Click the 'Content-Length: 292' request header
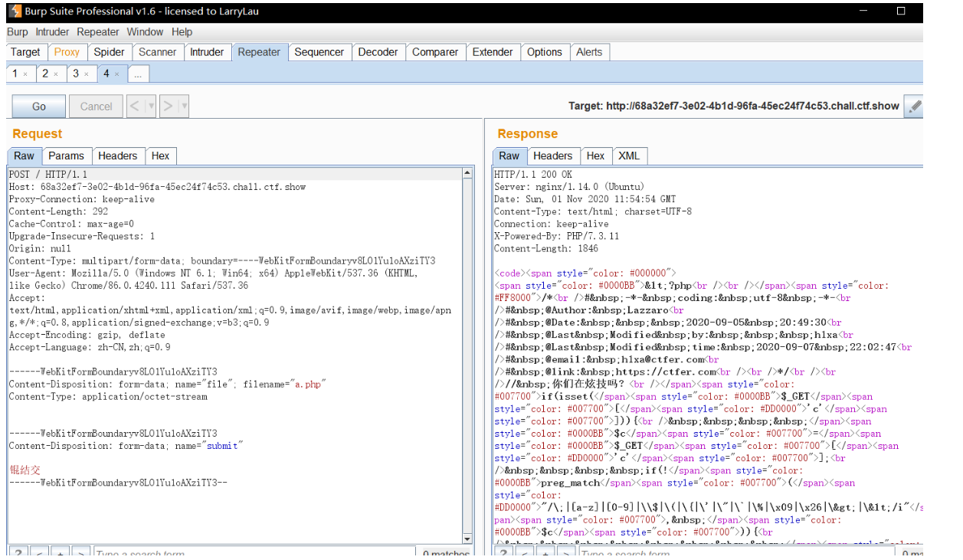 pyautogui.click(x=58, y=211)
